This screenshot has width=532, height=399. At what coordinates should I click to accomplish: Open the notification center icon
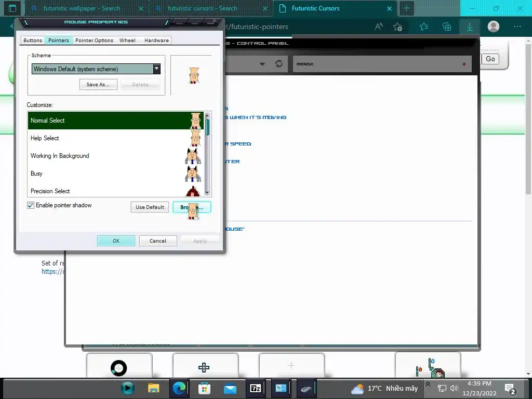point(510,389)
